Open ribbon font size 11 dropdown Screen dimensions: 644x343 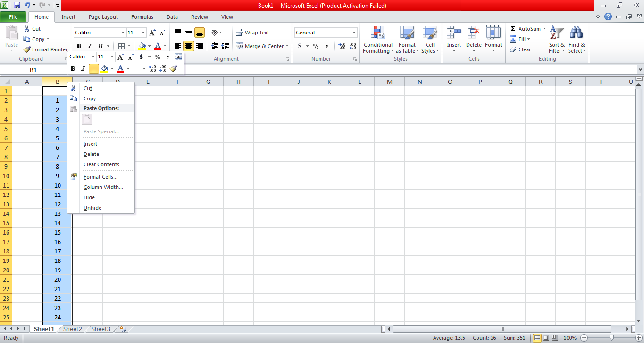coord(143,33)
